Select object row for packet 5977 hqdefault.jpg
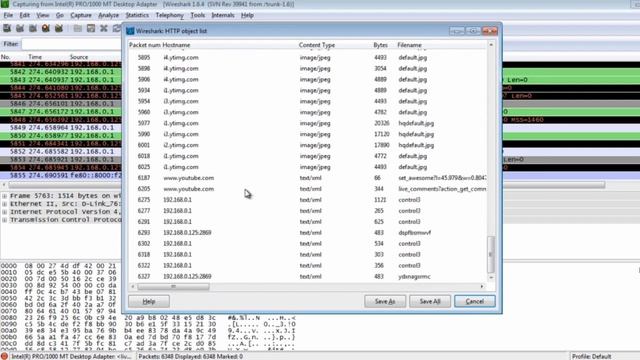Screen dimensions: 640x360 [x=308, y=123]
